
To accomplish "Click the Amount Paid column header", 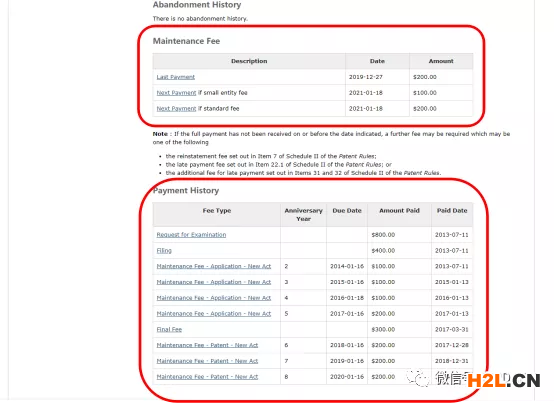I will click(399, 211).
